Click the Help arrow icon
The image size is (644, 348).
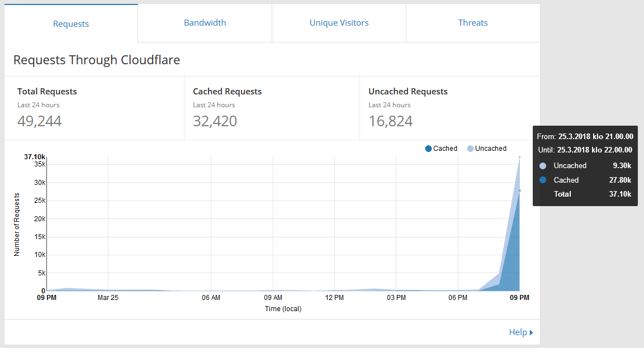[x=532, y=332]
